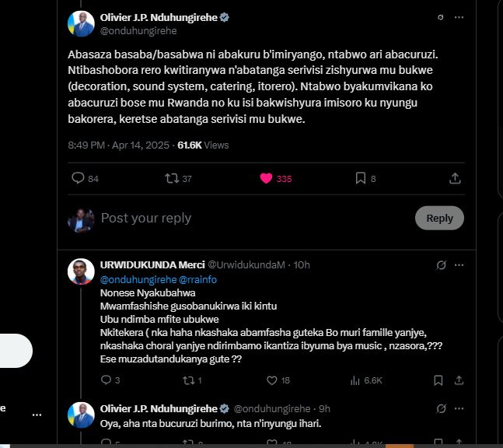Share Olivier's main tweet via share icon
Screen dimensions: 503x448
point(456,178)
